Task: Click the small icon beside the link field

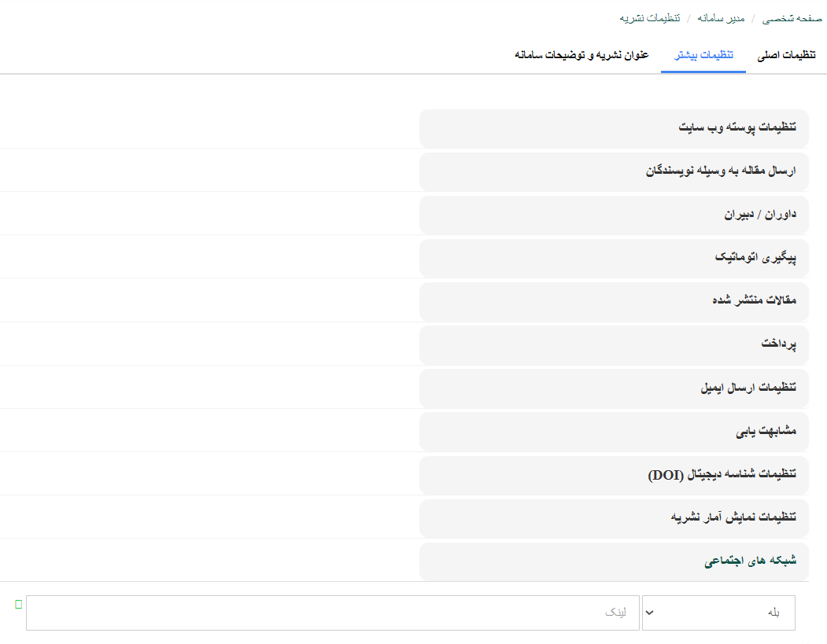Action: [x=18, y=604]
